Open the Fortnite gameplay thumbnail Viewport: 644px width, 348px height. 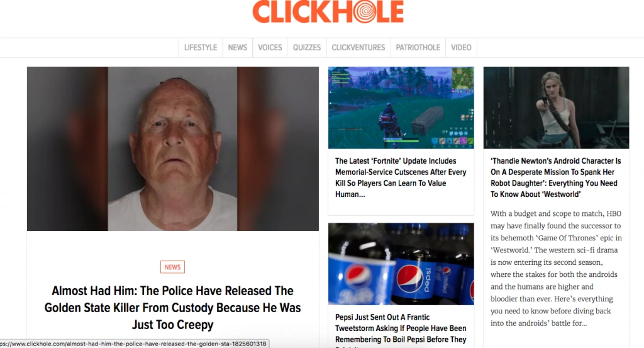click(401, 108)
